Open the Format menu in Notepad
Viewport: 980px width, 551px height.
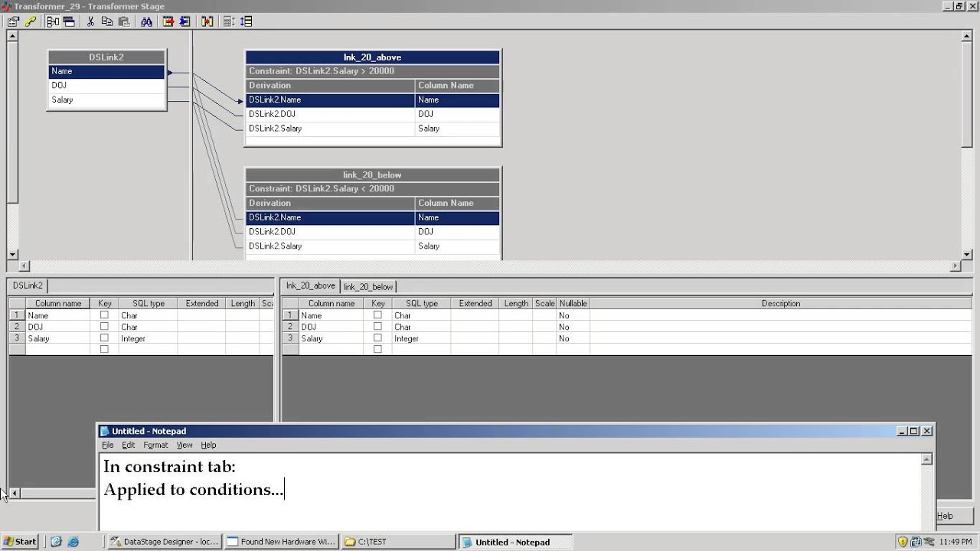pyautogui.click(x=155, y=445)
